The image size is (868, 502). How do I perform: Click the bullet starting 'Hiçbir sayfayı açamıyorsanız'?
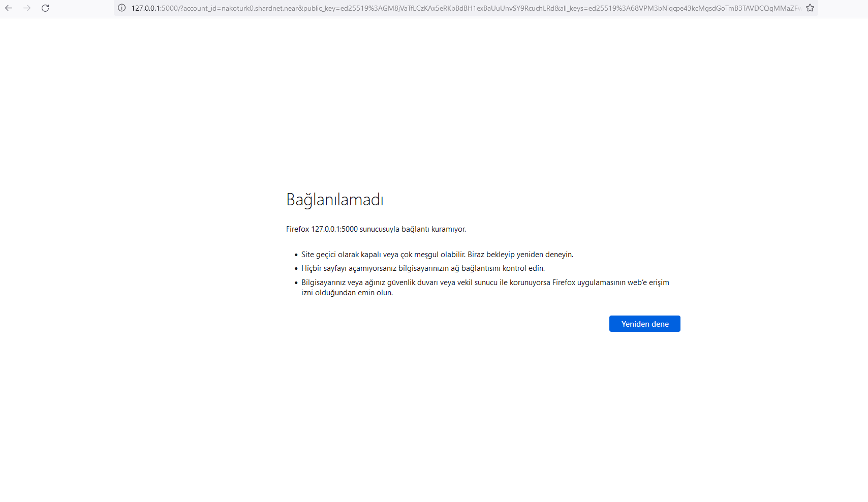coord(423,268)
